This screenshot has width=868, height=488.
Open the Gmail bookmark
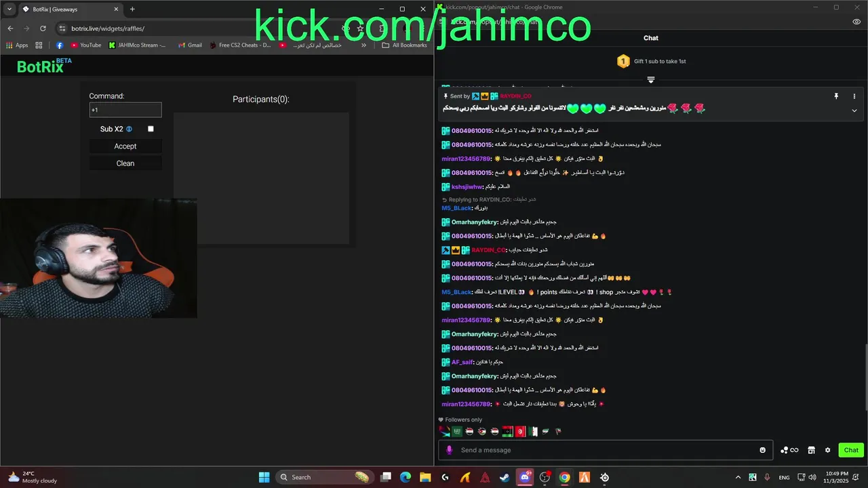[x=190, y=45]
